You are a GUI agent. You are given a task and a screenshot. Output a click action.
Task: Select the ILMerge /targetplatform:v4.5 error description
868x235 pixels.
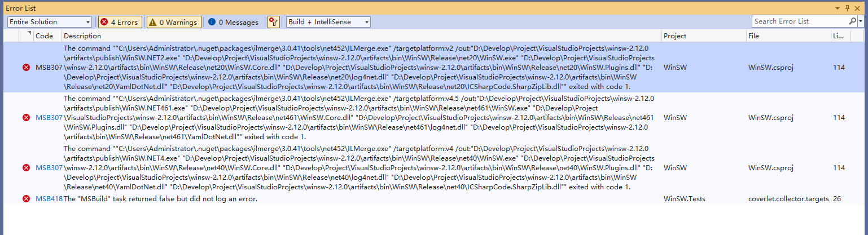(360, 118)
